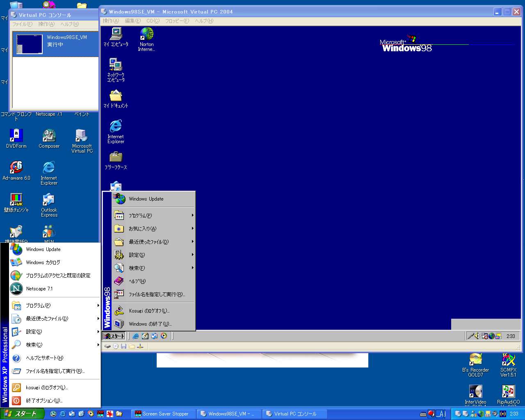Viewport: 525px width, 420px height.
Task: Open My Documents folder in Windows 98 VM
Action: coord(116,99)
